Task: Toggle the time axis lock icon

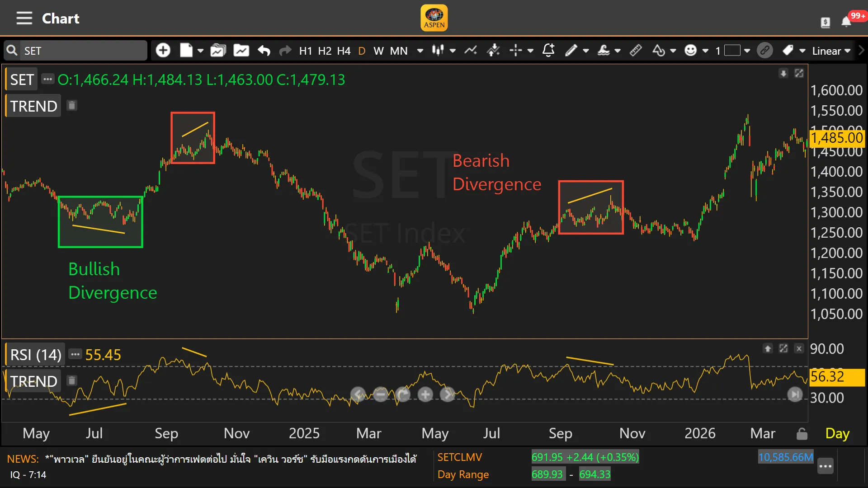Action: coord(802,434)
